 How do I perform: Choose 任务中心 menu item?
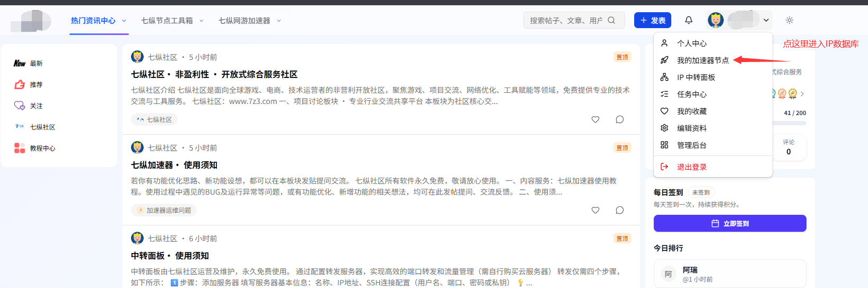(713, 94)
